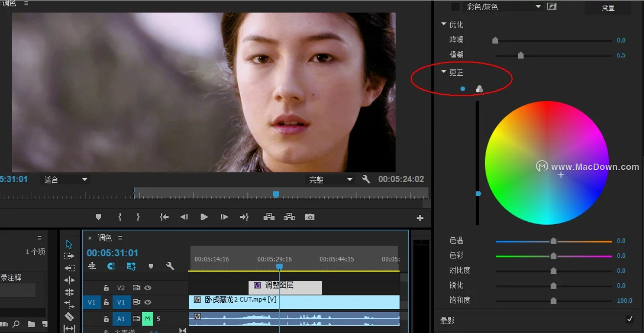The image size is (644, 333).
Task: Open the 完整 playback resolution dropdown
Action: [331, 180]
